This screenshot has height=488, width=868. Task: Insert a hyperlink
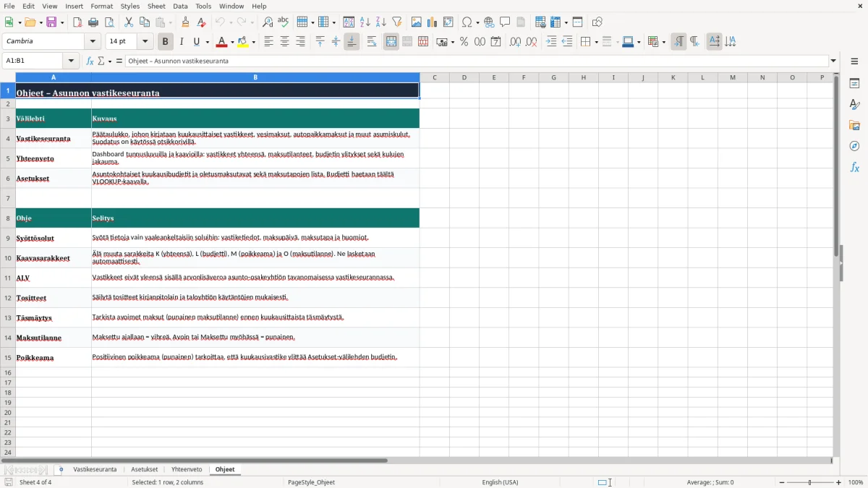(x=489, y=22)
